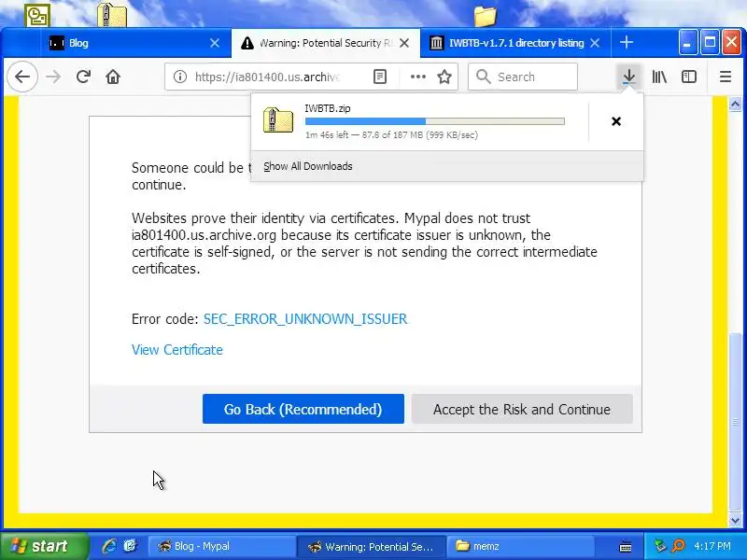Reload the current page
The height and width of the screenshot is (560, 747).
83,77
